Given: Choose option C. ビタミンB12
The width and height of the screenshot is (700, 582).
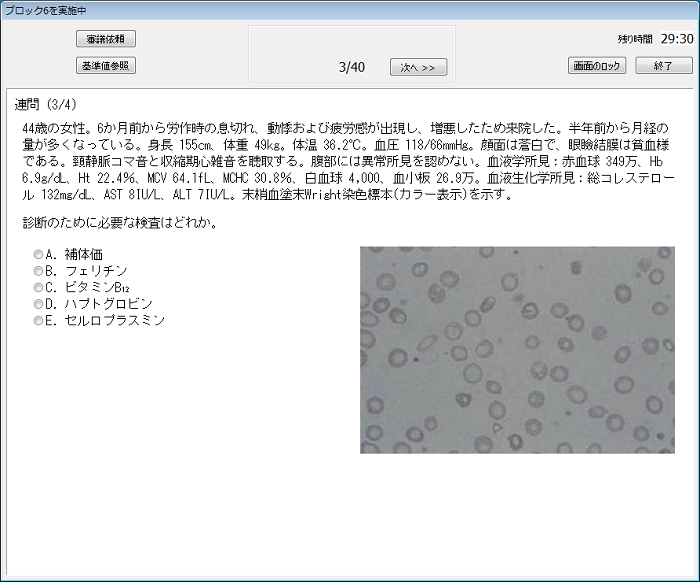Looking at the screenshot, I should pyautogui.click(x=82, y=287).
